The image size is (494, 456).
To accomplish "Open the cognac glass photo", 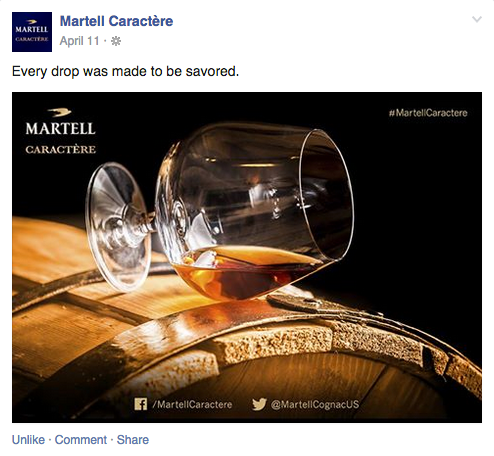I will click(x=247, y=257).
